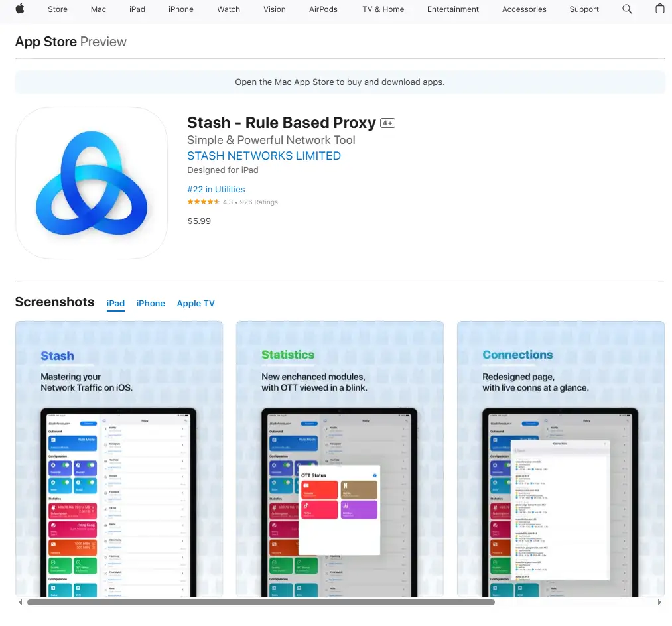
Task: Click the Simple & Powerful Network Tool subtitle
Action: [x=271, y=140]
